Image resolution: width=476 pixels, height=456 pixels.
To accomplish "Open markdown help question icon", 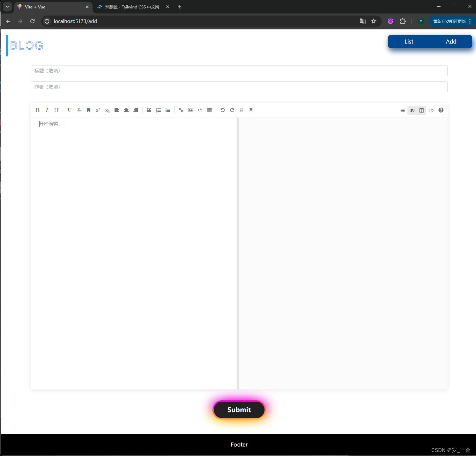I will 441,110.
